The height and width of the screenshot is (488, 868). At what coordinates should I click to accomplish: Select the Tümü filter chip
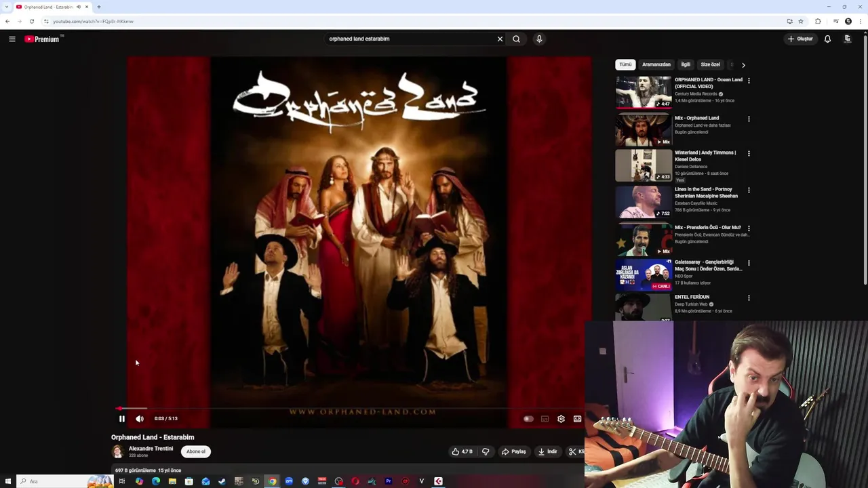click(x=625, y=64)
